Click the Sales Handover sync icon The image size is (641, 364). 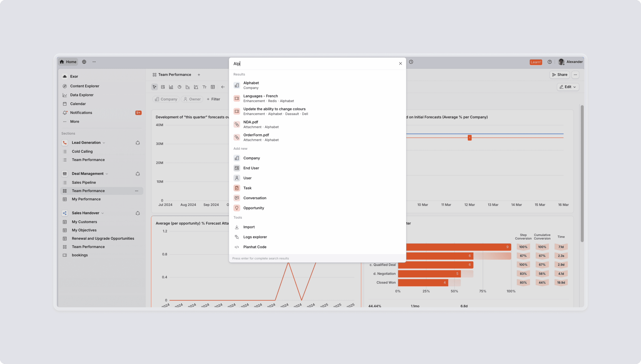tap(138, 213)
